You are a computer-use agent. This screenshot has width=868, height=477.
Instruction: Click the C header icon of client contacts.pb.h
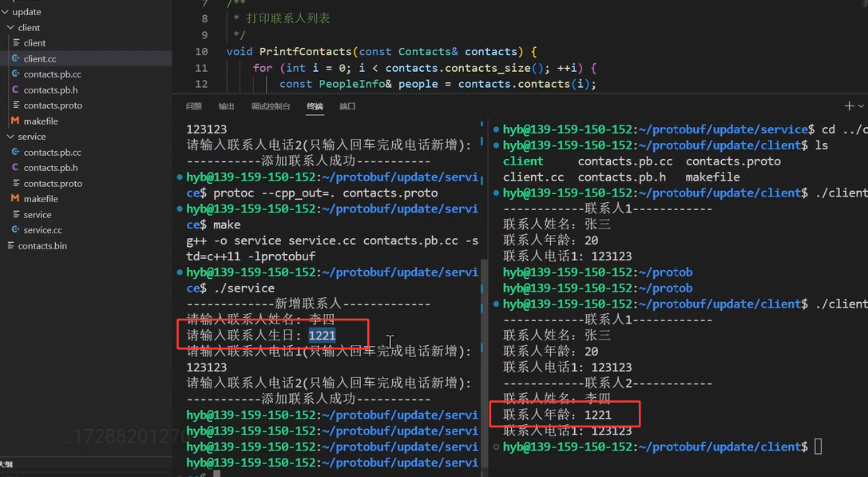[x=15, y=89]
